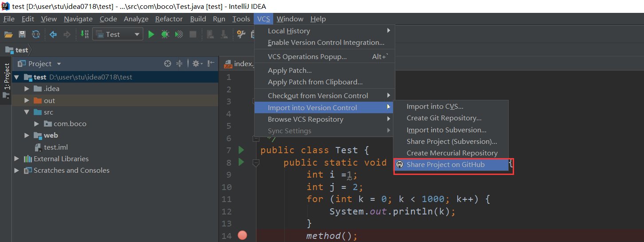Start debugging with the bug icon
The width and height of the screenshot is (644, 242).
tap(165, 34)
